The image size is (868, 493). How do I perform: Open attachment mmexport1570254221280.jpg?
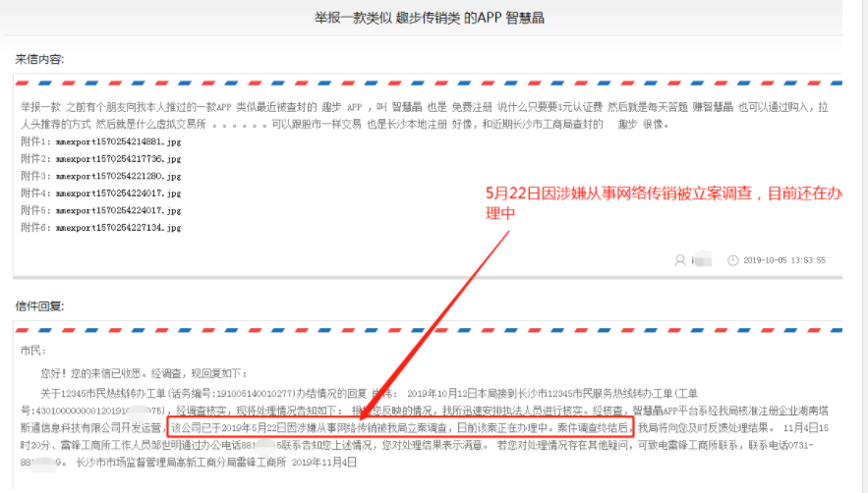(x=118, y=176)
